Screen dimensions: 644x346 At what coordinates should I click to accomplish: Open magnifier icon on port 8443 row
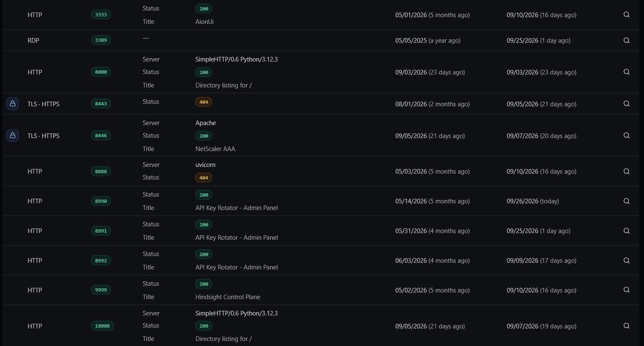tap(626, 104)
